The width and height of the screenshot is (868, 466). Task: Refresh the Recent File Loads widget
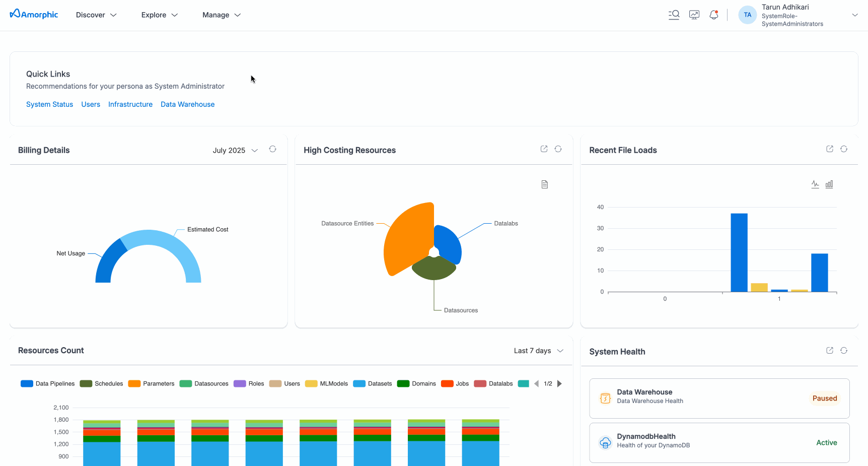tap(844, 149)
